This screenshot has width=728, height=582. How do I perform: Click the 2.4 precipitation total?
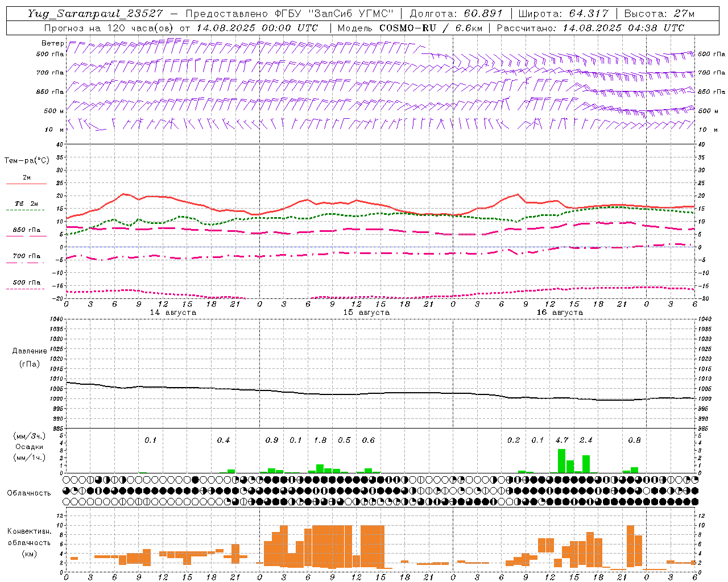click(586, 440)
